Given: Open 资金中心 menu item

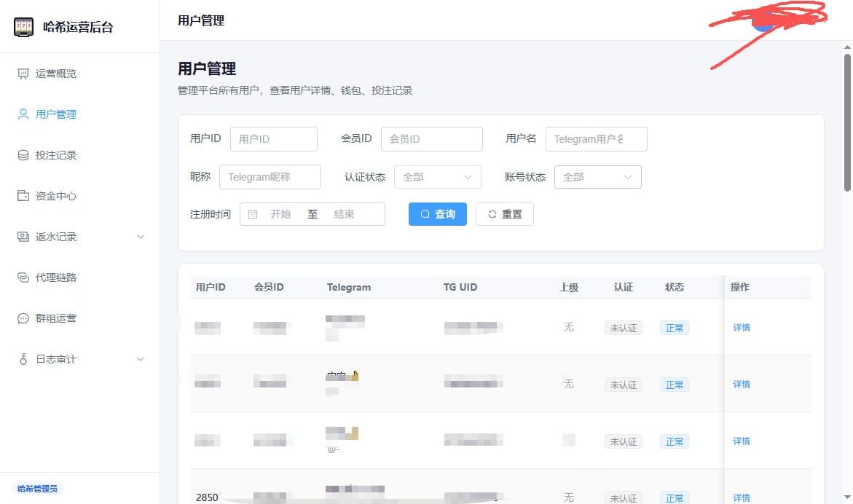Looking at the screenshot, I should [x=80, y=196].
